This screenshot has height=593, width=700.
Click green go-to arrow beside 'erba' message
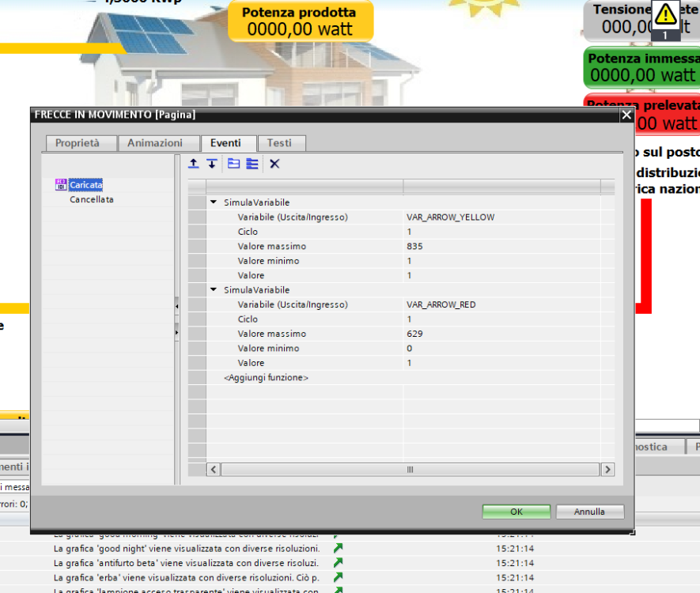[339, 577]
